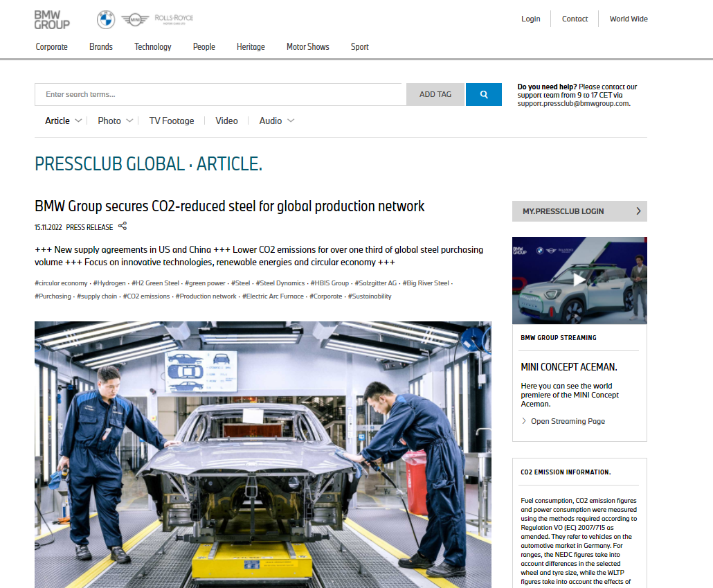Open the factory workers article photo
This screenshot has width=713, height=588.
263,454
